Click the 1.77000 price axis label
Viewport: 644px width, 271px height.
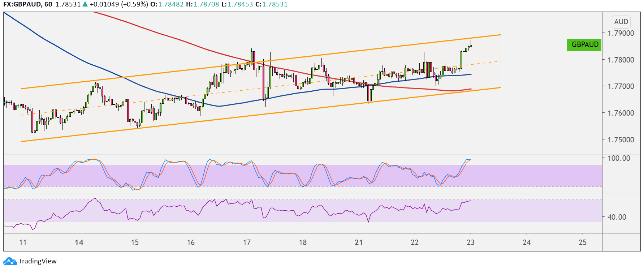(x=621, y=86)
